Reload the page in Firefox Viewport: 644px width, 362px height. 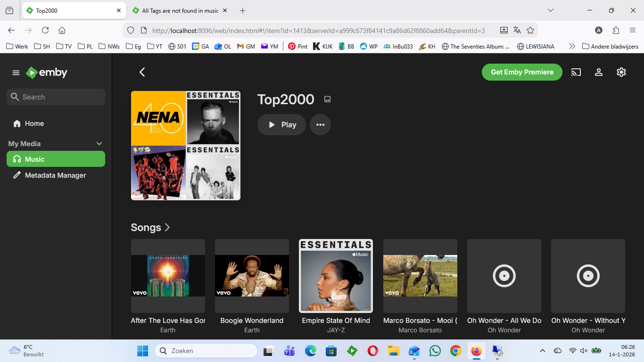(45, 30)
